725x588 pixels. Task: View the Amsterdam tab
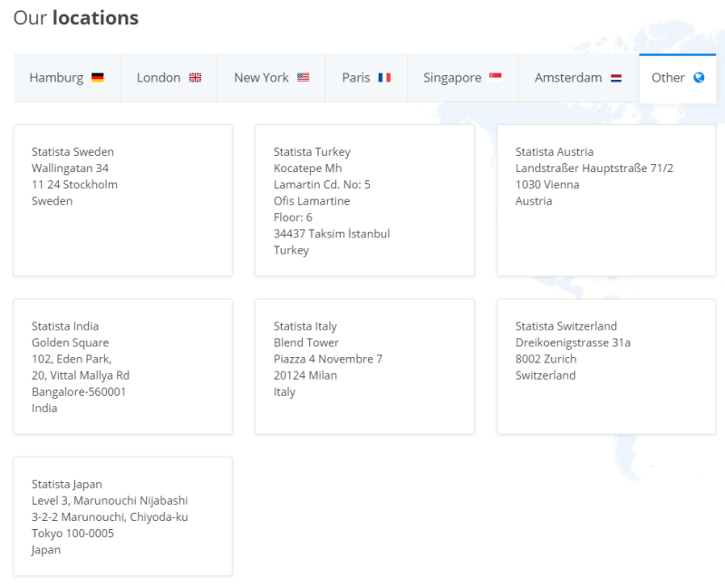coord(568,78)
